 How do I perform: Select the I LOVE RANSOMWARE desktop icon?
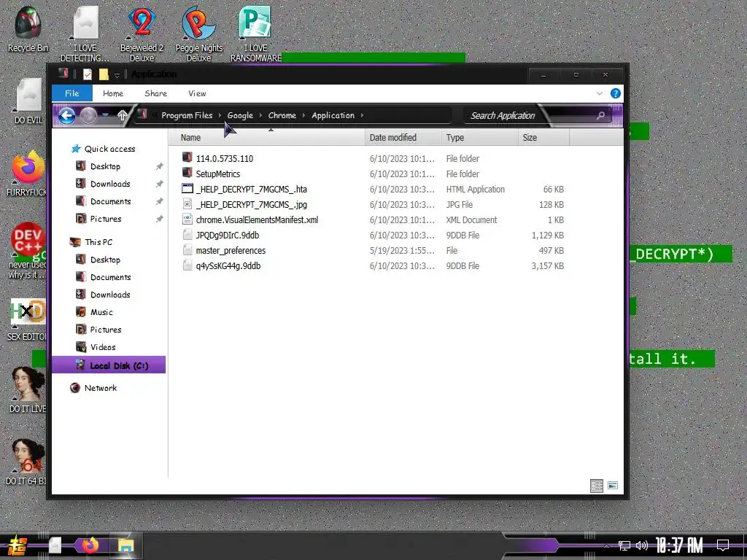[x=256, y=34]
